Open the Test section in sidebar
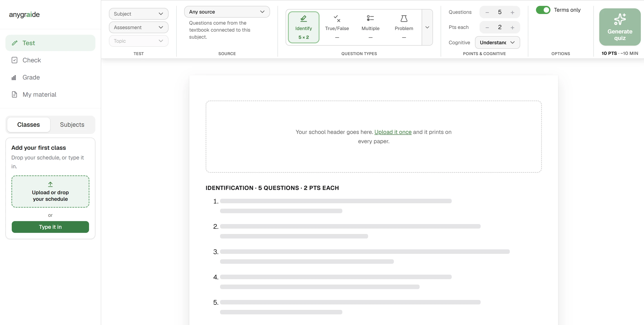 [x=50, y=43]
